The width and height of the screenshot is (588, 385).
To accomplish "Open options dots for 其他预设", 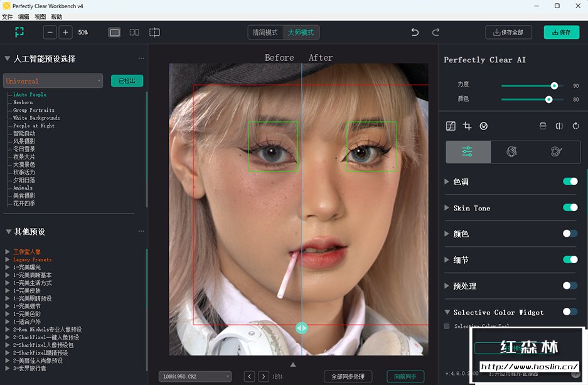I will (x=141, y=231).
